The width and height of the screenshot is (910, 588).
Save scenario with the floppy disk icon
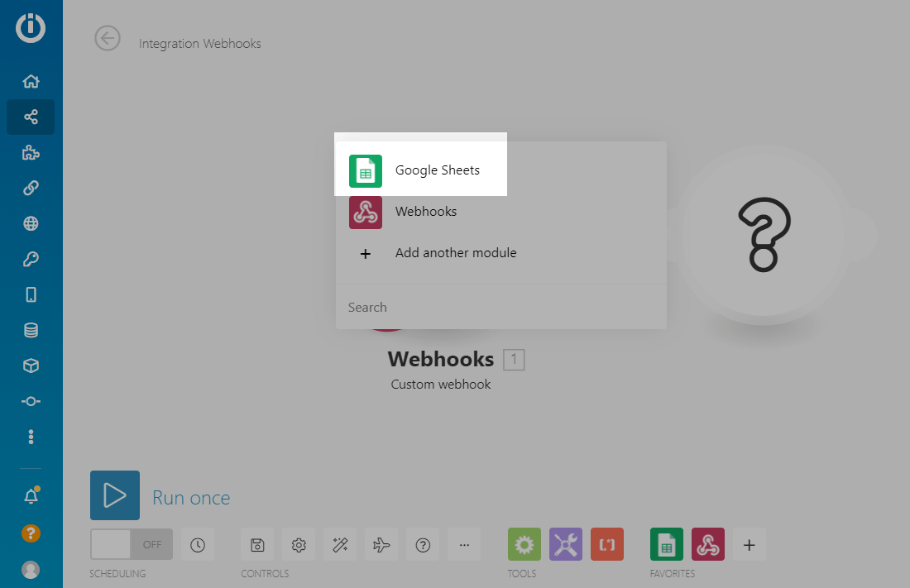coord(257,544)
